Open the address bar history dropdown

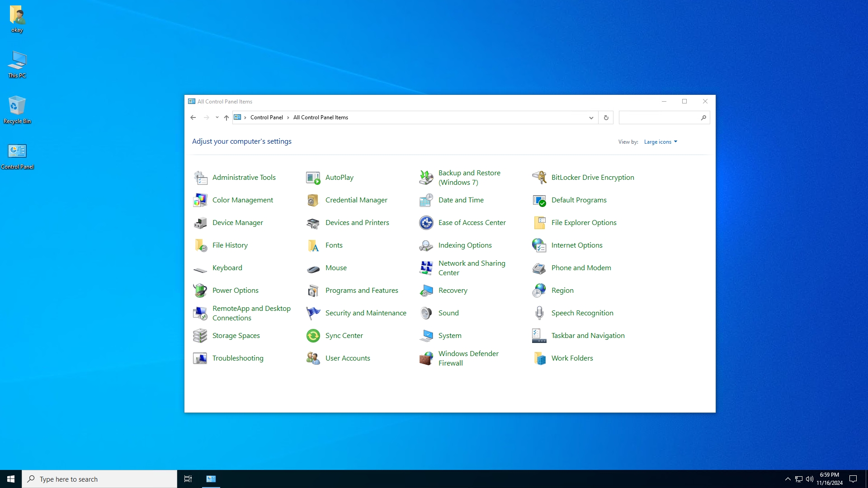591,117
